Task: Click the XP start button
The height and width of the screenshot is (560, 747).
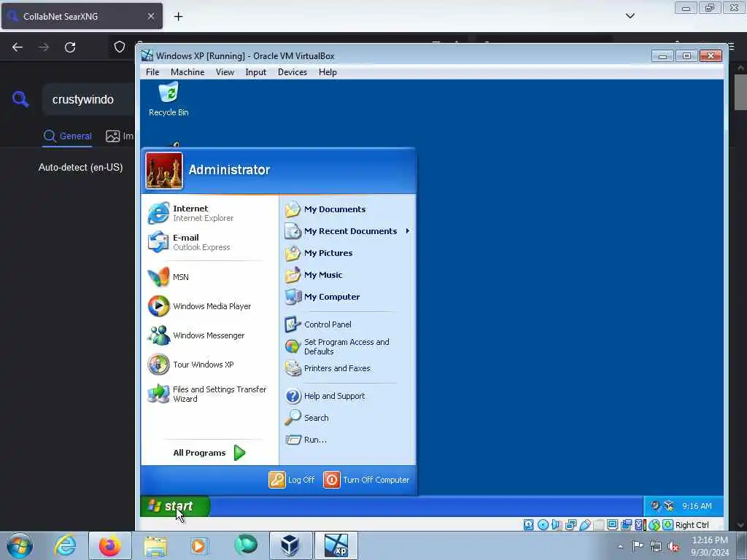Action: click(175, 506)
